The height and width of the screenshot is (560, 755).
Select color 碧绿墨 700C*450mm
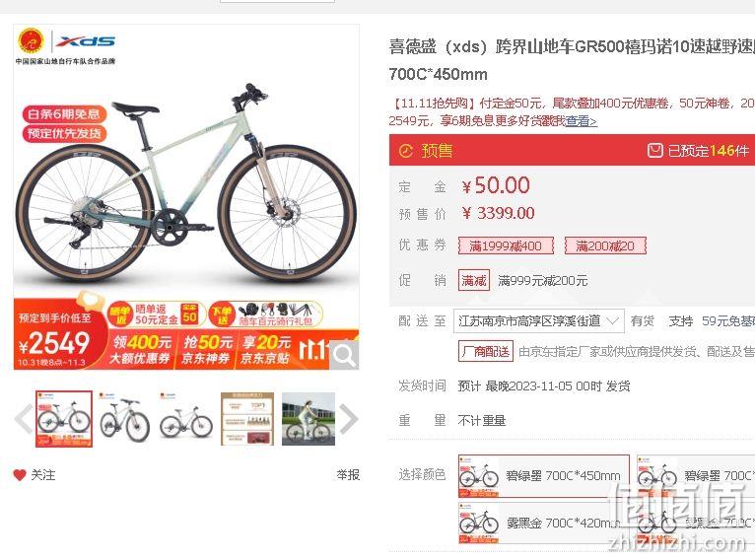coord(544,476)
